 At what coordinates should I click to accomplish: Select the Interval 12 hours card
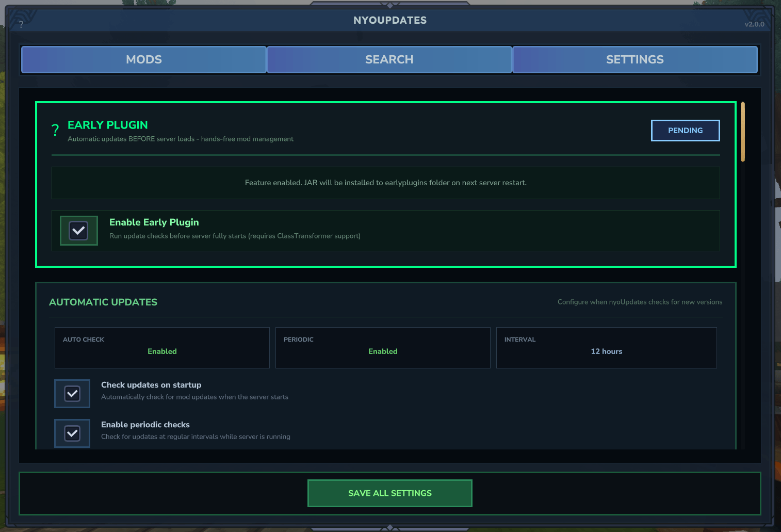point(606,347)
